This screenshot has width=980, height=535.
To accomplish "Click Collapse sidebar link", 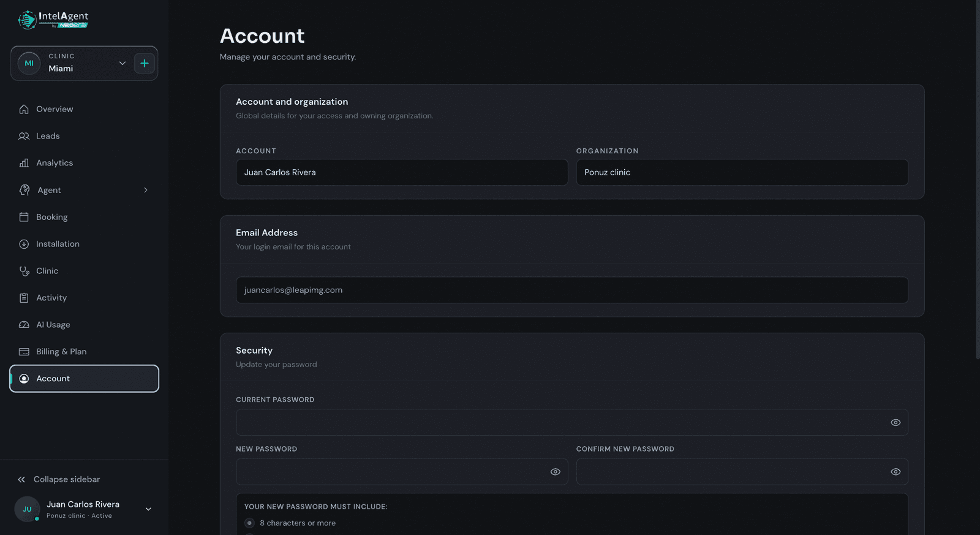I will pyautogui.click(x=67, y=479).
